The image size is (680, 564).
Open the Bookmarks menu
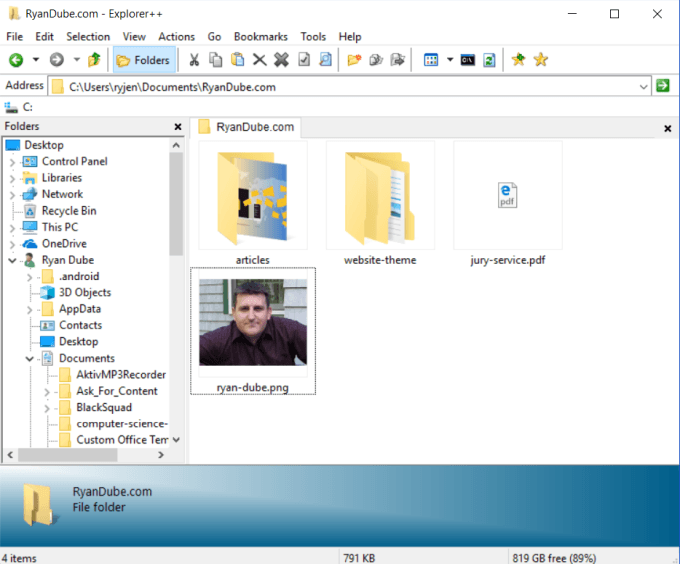(261, 37)
